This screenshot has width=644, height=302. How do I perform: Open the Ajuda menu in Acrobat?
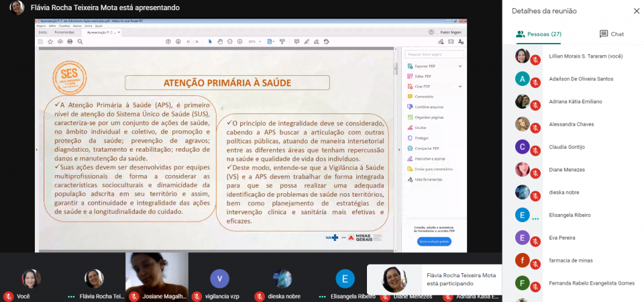click(99, 26)
